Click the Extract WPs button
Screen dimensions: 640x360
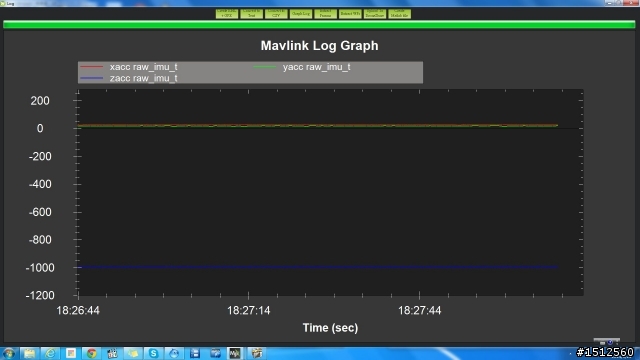click(350, 14)
